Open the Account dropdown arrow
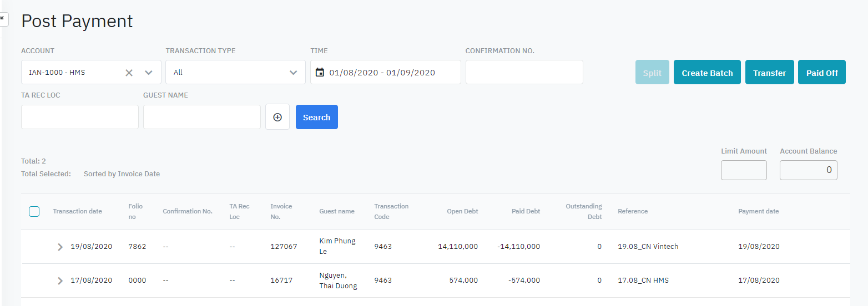This screenshot has height=306, width=868. point(149,73)
